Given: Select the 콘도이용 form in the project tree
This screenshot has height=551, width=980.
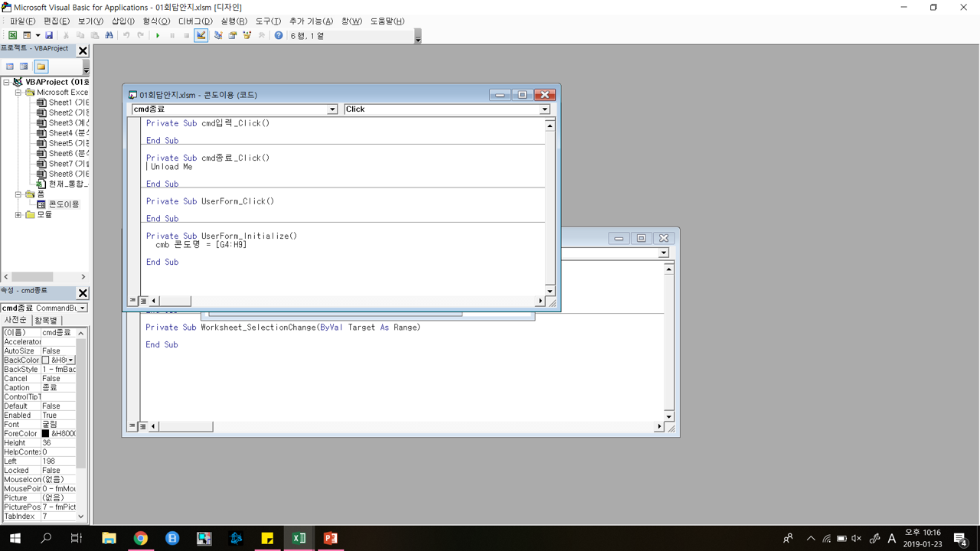Looking at the screenshot, I should pyautogui.click(x=64, y=204).
